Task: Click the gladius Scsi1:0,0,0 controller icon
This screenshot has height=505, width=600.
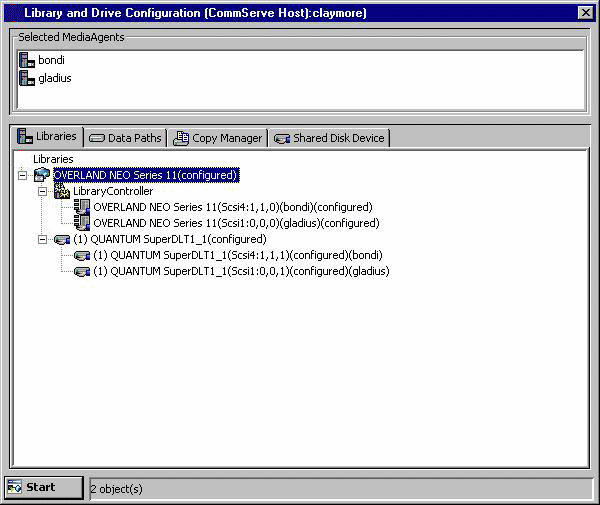Action: click(82, 223)
